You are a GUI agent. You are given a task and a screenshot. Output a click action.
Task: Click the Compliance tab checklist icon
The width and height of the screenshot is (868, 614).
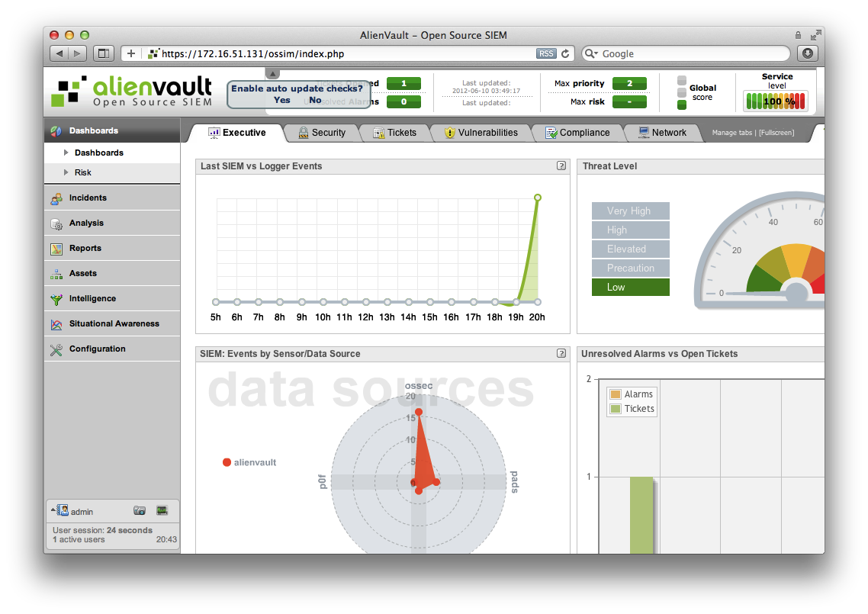click(x=551, y=133)
